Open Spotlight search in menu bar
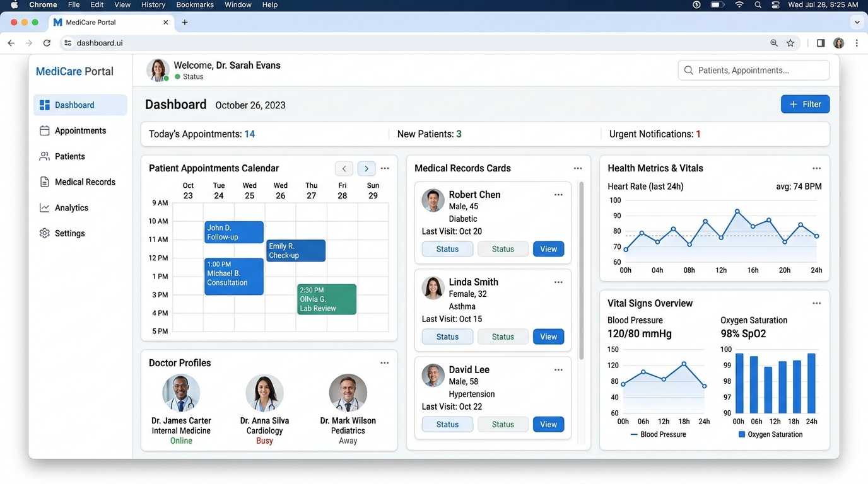This screenshot has width=868, height=484. coord(758,4)
